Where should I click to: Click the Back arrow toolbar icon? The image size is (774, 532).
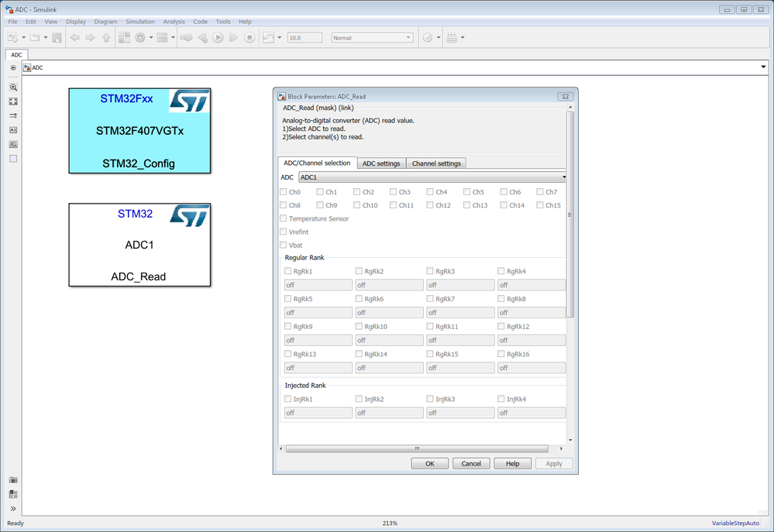pyautogui.click(x=75, y=37)
